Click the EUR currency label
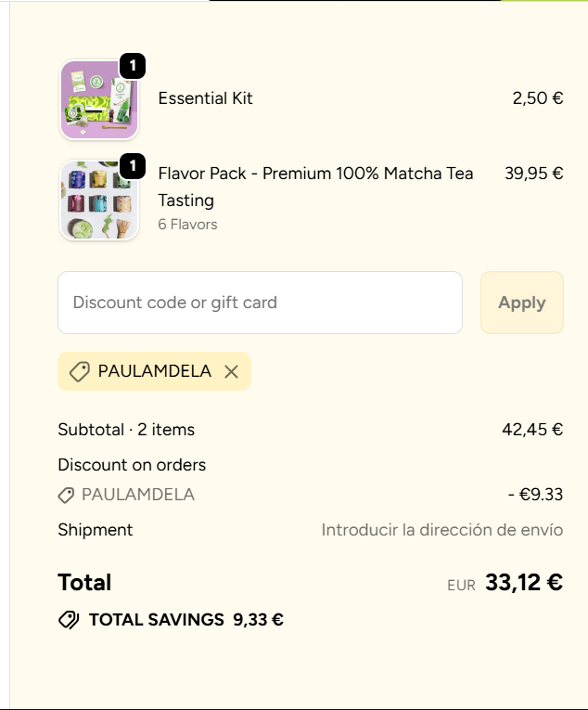 pyautogui.click(x=461, y=586)
